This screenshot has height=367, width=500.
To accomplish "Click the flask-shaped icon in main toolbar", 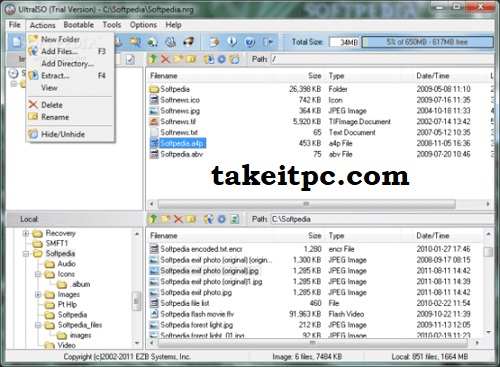I will coord(171,42).
